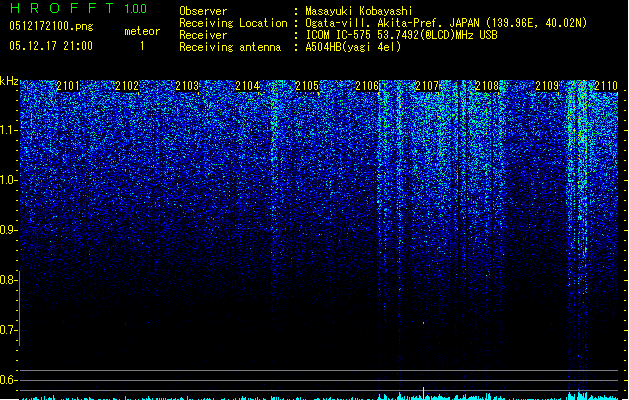
Task: Click the Receiver label
Action: tap(203, 35)
